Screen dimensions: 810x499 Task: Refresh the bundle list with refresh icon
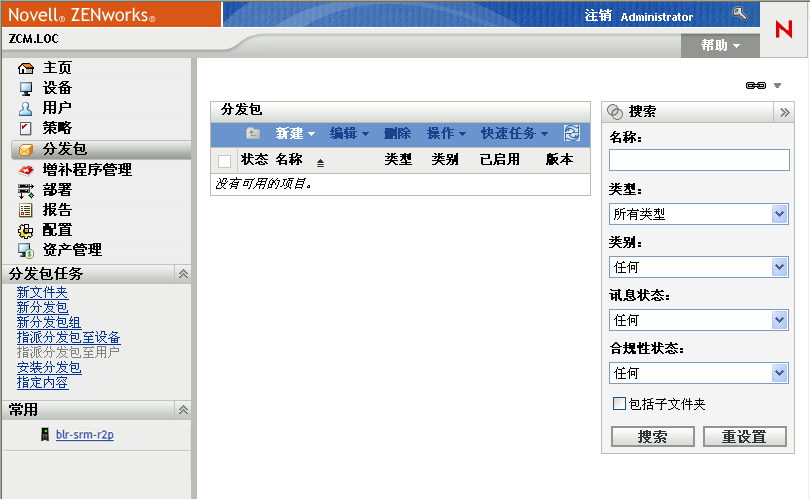tap(572, 133)
